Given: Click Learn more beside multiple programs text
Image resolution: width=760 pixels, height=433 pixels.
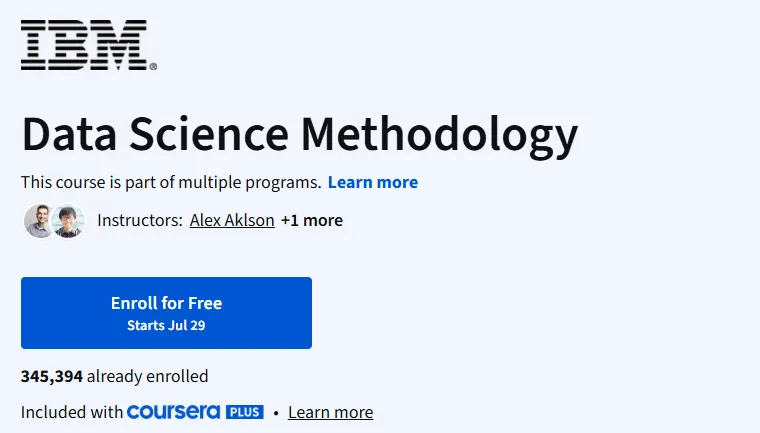Looking at the screenshot, I should pos(373,182).
